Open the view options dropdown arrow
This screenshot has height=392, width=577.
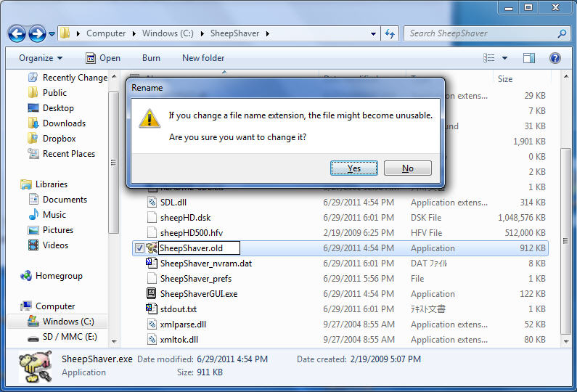pyautogui.click(x=504, y=58)
